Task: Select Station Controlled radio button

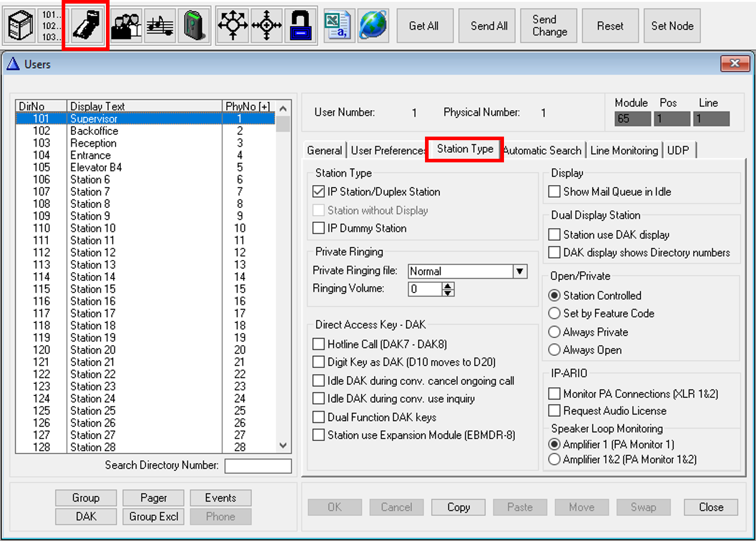Action: pos(554,296)
